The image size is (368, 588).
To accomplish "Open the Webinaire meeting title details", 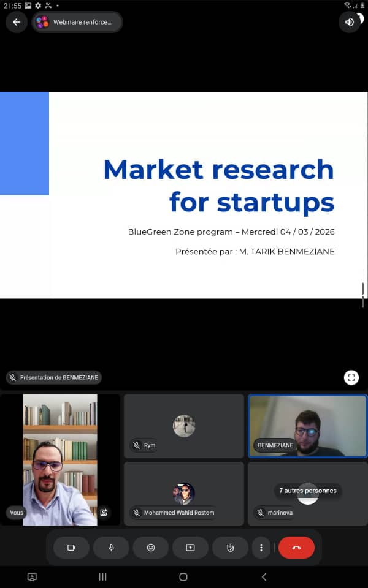I will coord(77,22).
